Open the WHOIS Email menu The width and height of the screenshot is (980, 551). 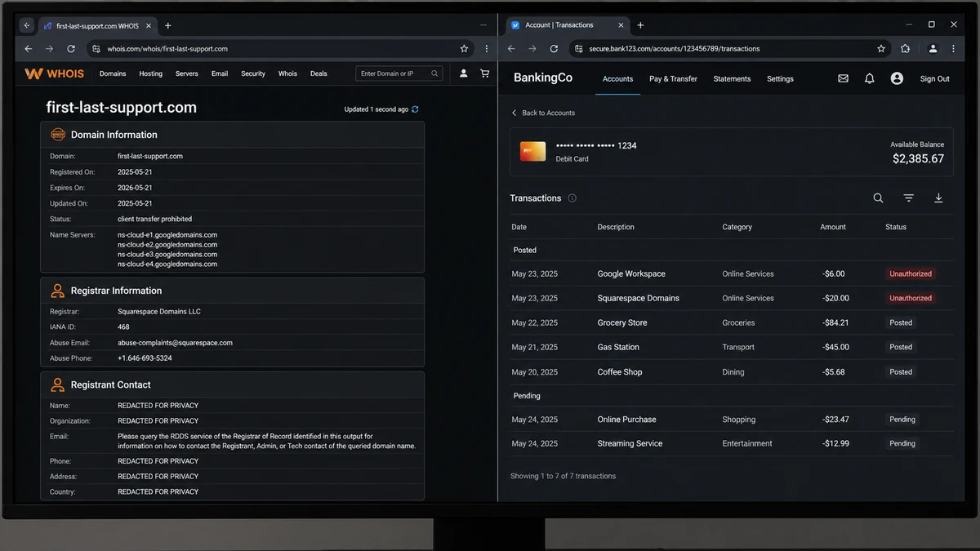pos(220,73)
